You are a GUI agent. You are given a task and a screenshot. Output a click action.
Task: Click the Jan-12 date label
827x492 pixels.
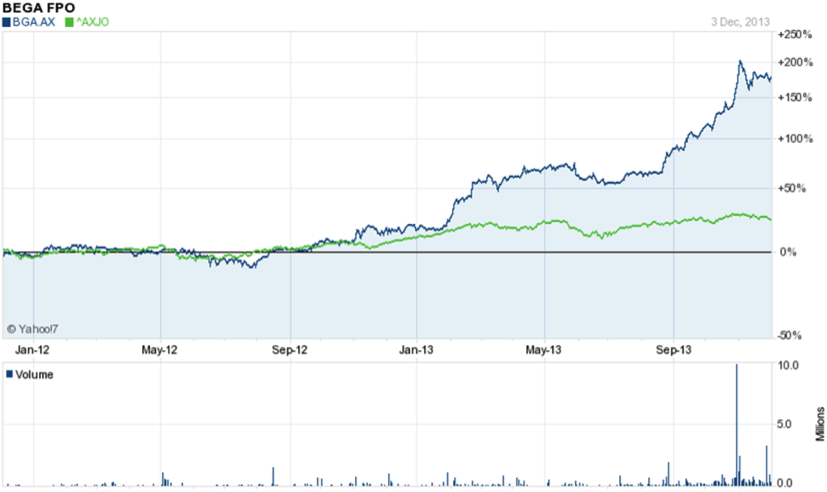pos(32,350)
